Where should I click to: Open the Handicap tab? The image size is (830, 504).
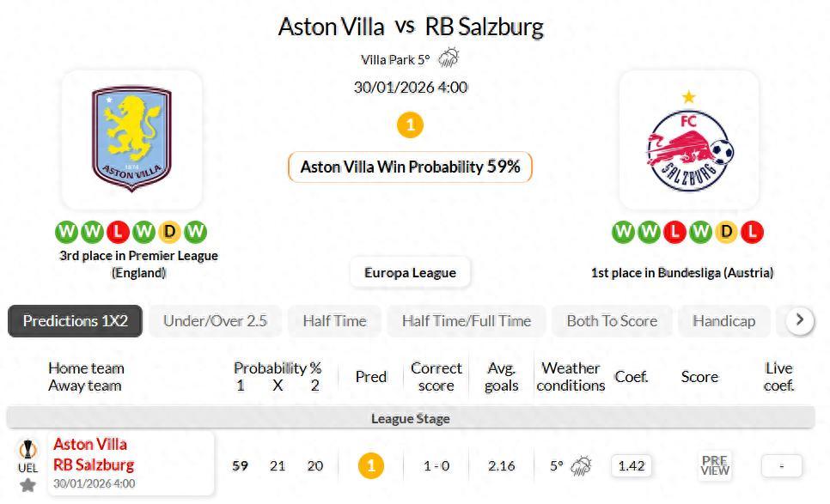pyautogui.click(x=724, y=321)
